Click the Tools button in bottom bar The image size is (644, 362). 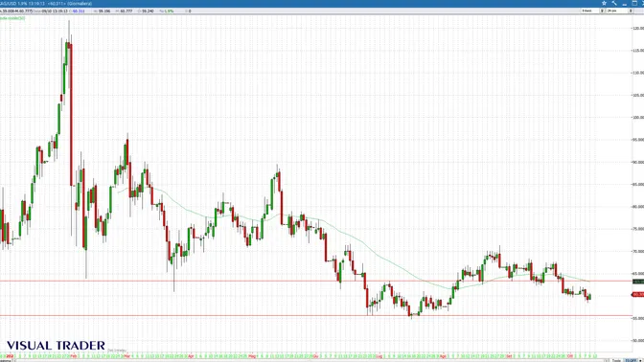click(x=616, y=360)
